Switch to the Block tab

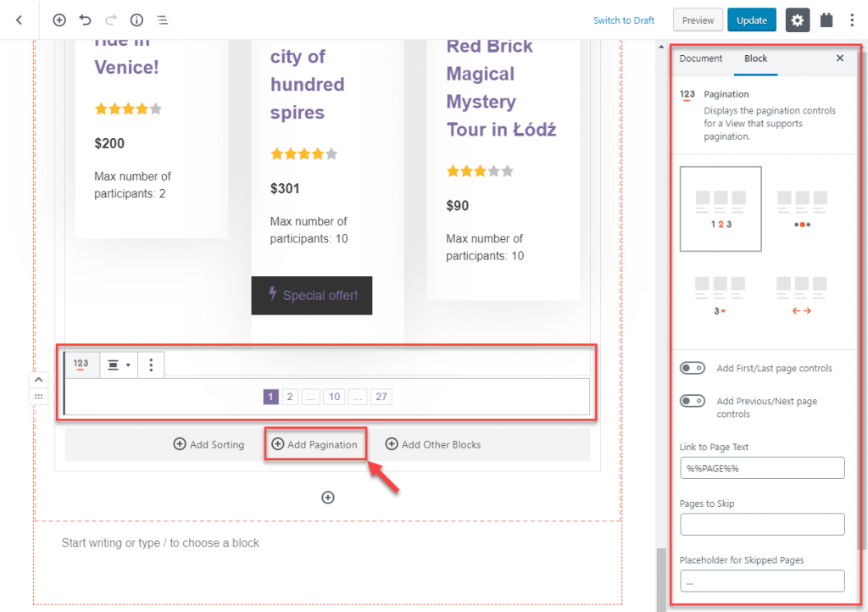(755, 58)
